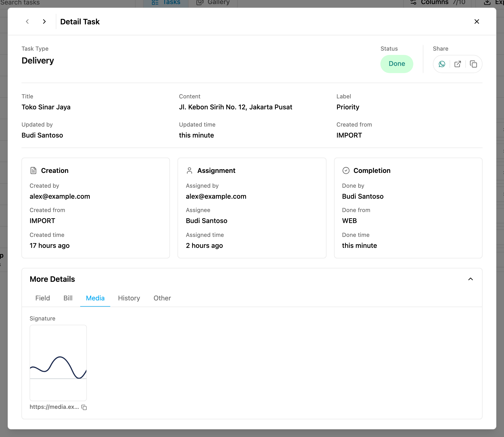
Task: Click the Detail Task dialog title
Action: 80,22
